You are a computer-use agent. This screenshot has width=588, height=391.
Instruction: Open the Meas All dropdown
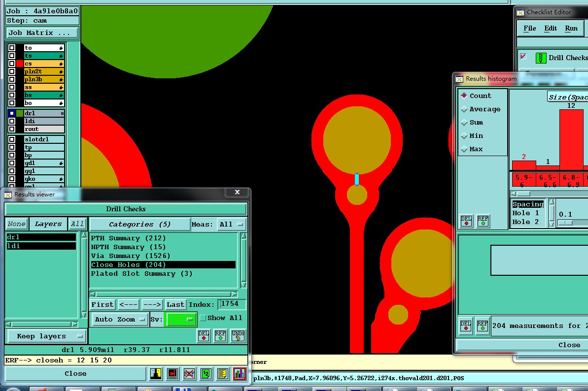pos(231,225)
